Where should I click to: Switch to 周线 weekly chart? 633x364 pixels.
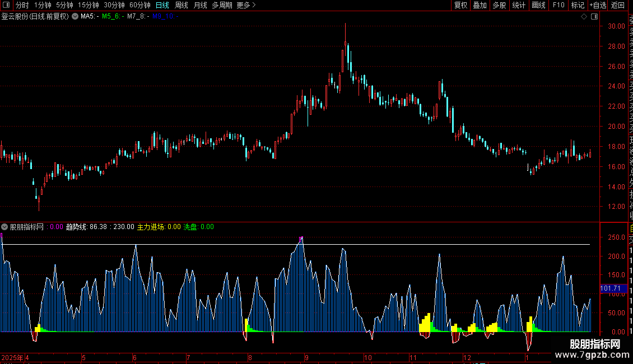coord(181,5)
